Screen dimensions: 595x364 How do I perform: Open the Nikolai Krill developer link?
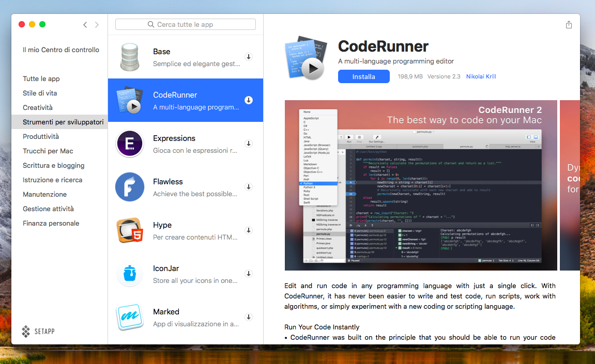481,76
